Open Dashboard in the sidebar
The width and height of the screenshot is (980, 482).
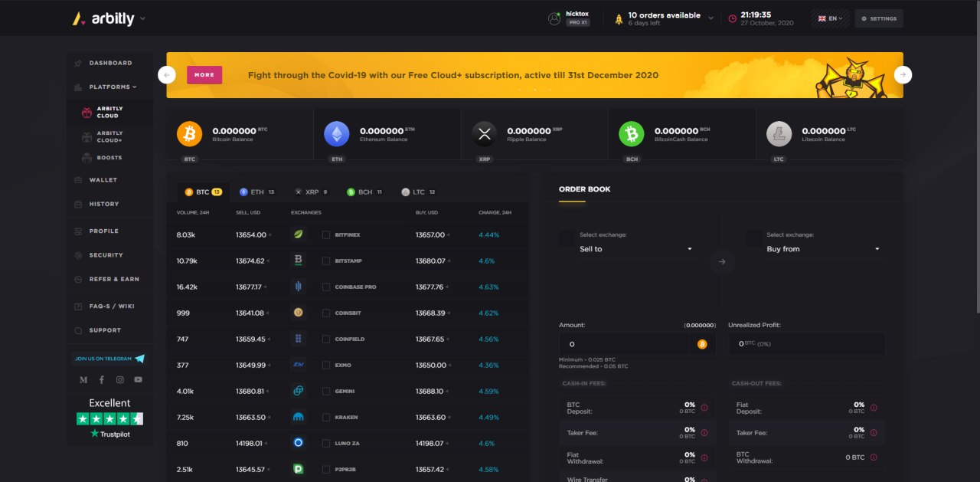pos(109,63)
